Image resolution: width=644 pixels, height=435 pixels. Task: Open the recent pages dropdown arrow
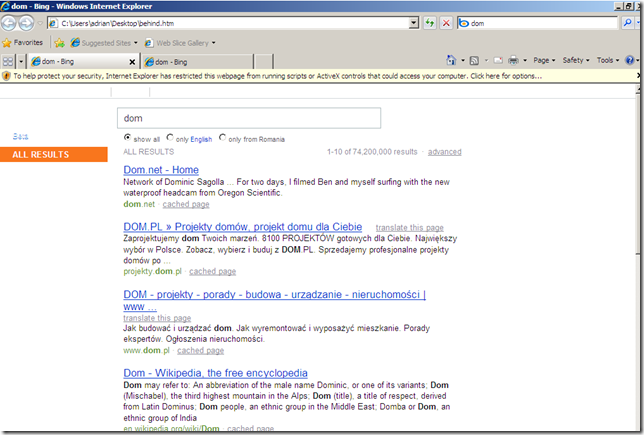click(40, 23)
